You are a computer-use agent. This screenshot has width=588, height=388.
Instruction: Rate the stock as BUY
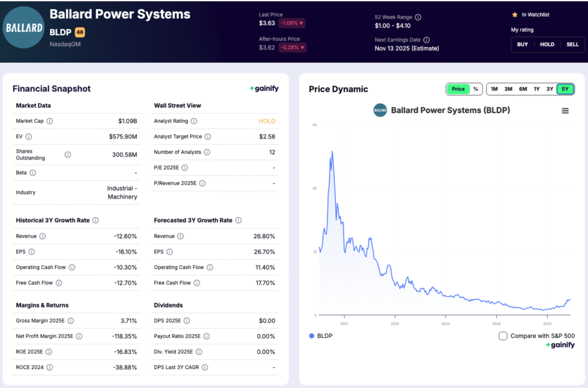coord(522,44)
